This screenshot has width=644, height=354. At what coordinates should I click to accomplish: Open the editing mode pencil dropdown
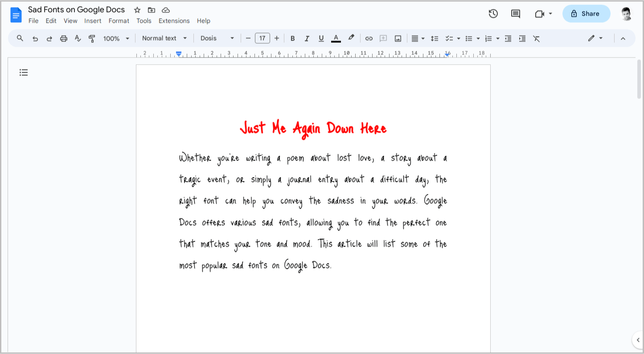click(595, 38)
